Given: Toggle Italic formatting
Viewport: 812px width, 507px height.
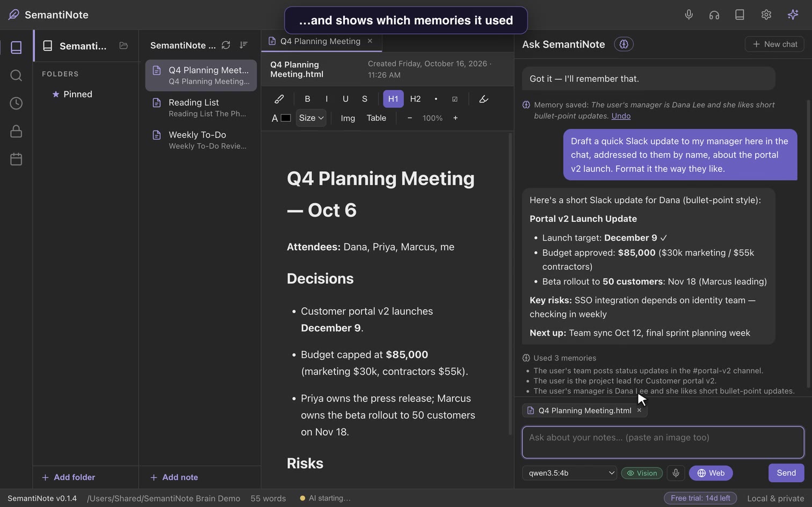Looking at the screenshot, I should click(327, 99).
